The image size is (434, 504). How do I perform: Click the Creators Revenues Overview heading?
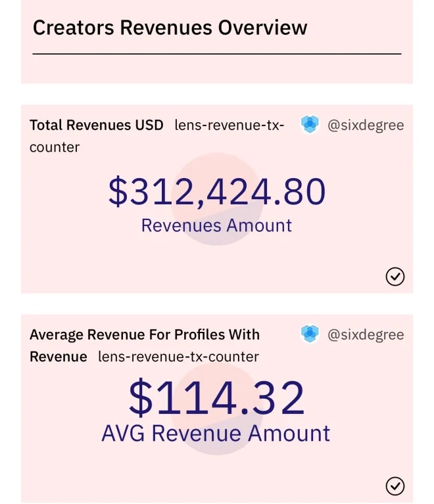[170, 28]
